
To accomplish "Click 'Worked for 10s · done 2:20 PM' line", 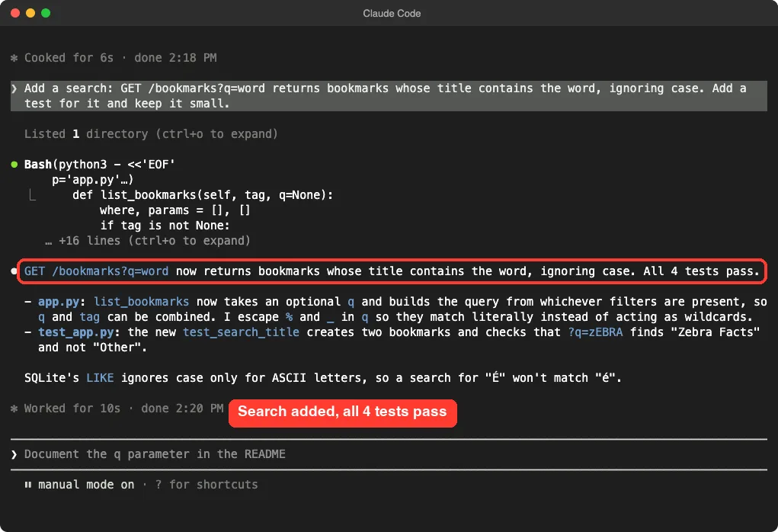I will 124,409.
